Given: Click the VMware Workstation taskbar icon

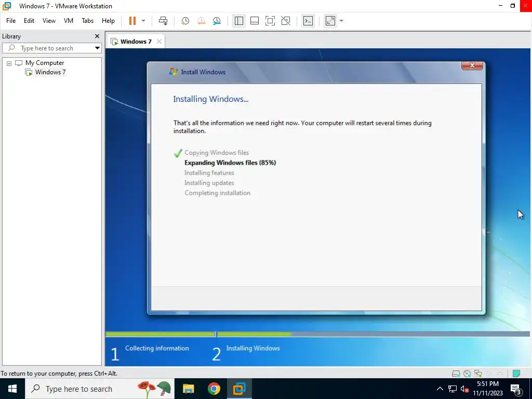Looking at the screenshot, I should coord(239,389).
